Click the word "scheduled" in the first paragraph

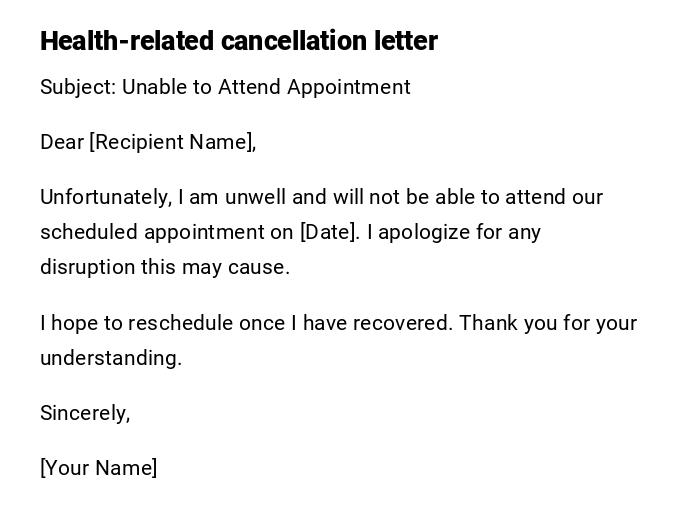point(89,232)
